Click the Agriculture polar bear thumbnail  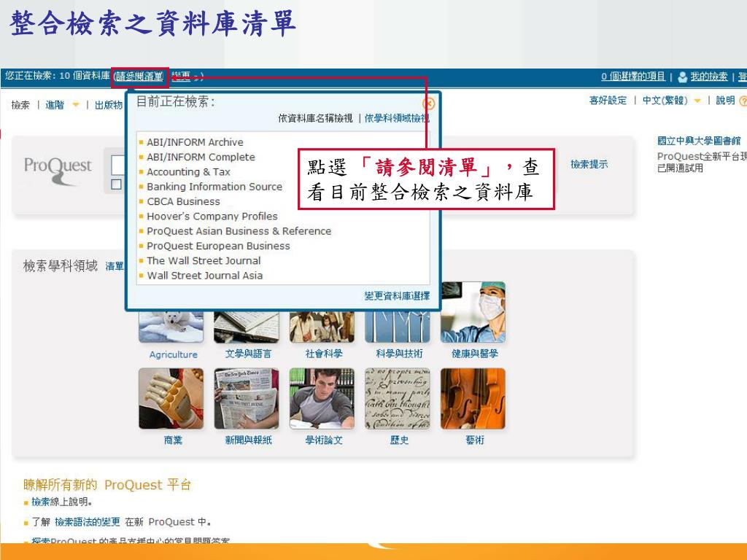pos(171,327)
